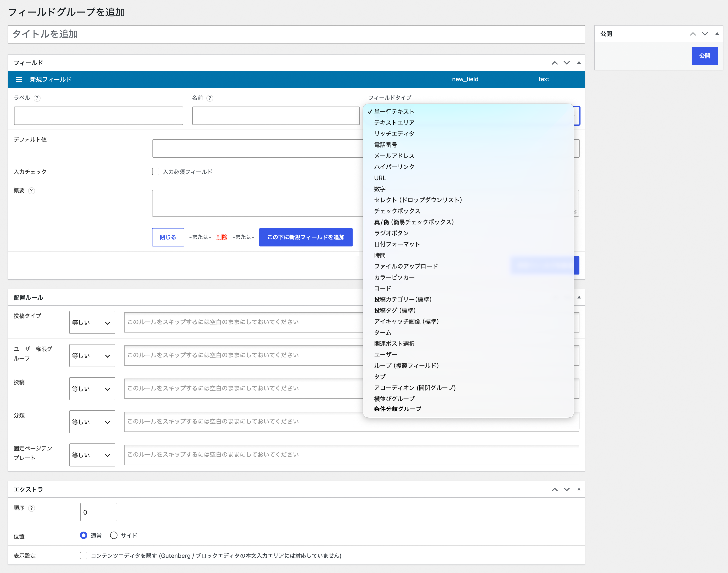Open the 等しい dropdown for 投稿タイプ
The width and height of the screenshot is (728, 573).
click(92, 322)
